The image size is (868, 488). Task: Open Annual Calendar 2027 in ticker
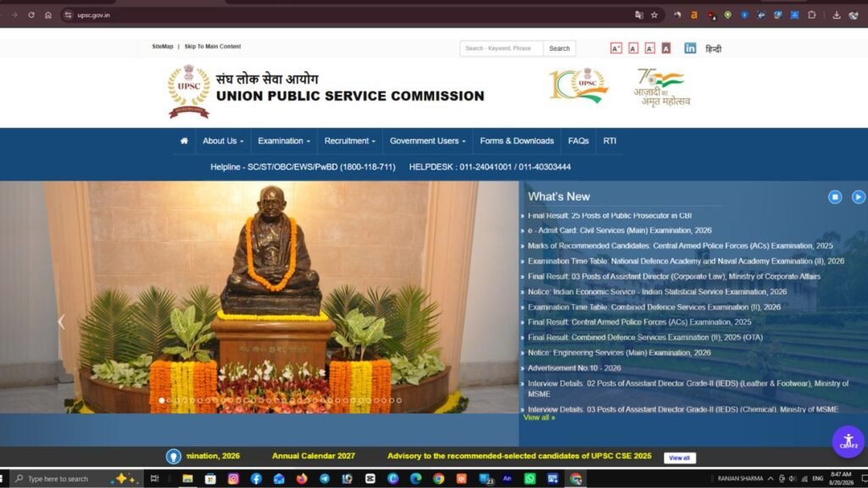[x=314, y=456]
